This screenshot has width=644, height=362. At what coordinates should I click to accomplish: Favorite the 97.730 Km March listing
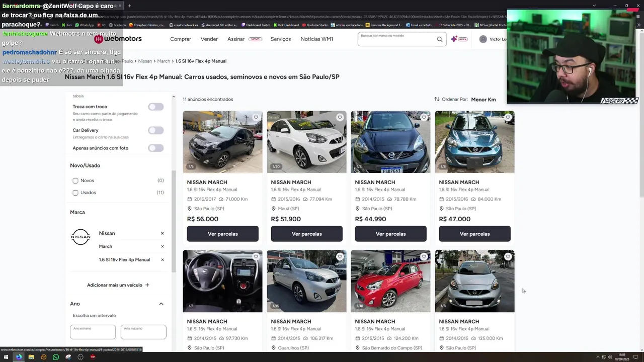(256, 256)
